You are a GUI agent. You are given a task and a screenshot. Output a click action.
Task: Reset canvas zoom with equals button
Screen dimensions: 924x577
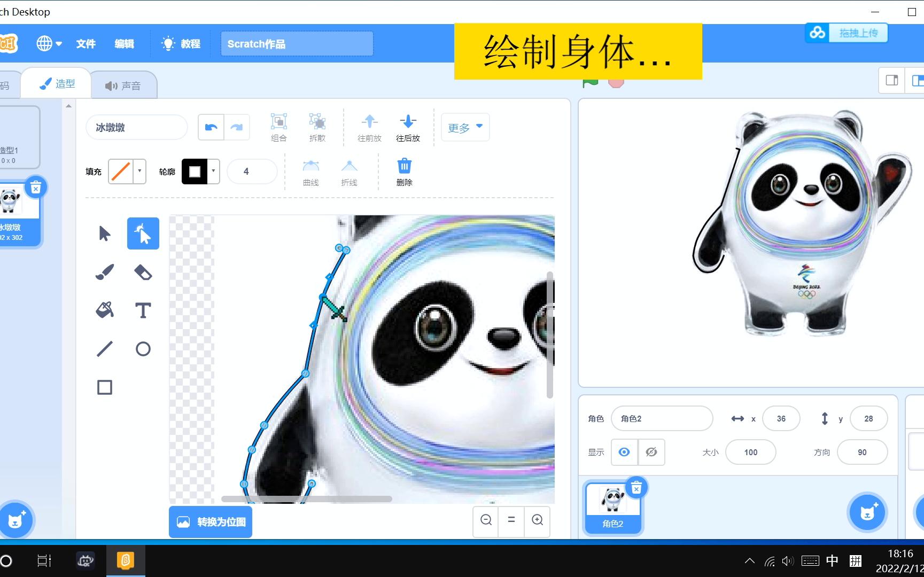511,520
